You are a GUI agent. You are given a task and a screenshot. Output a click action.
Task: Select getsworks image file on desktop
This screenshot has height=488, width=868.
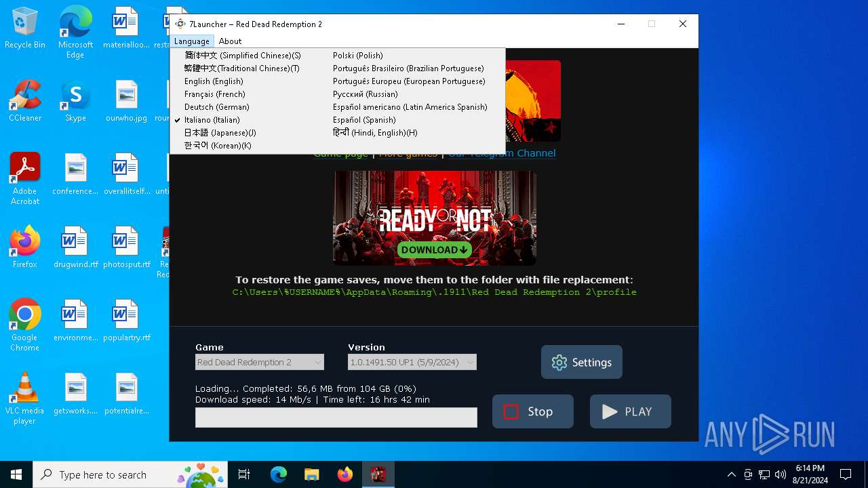point(75,394)
